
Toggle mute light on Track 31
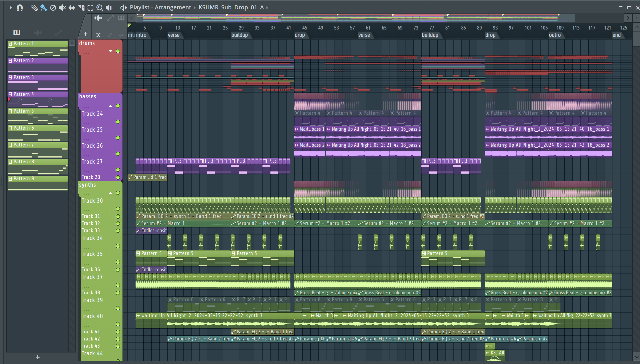click(118, 216)
